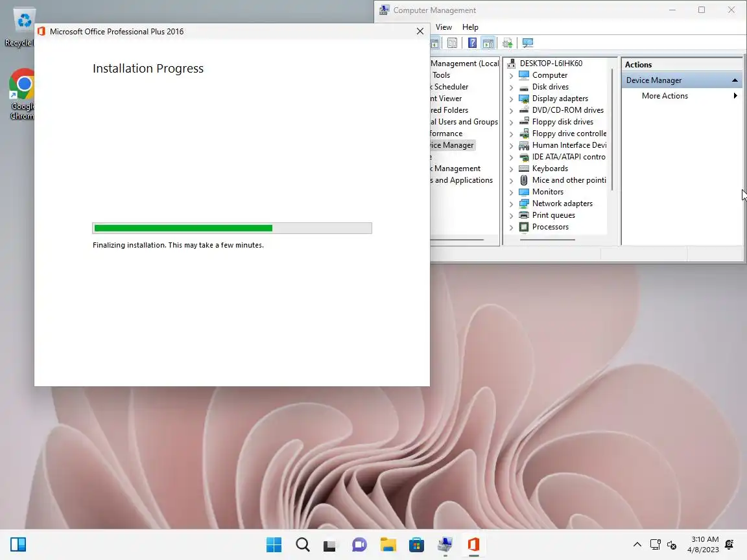Click the Mice and other pointing devices icon

point(523,180)
